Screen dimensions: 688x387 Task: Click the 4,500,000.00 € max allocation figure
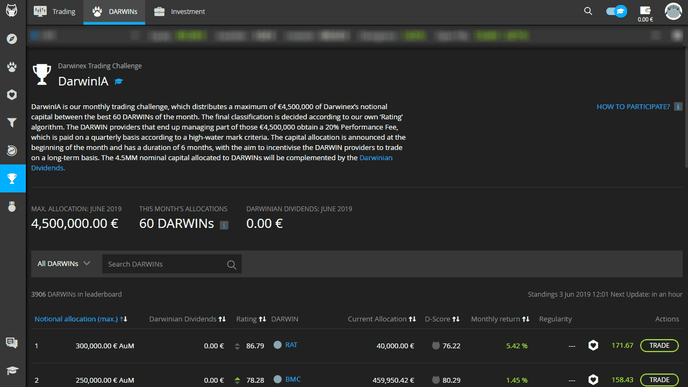click(75, 223)
